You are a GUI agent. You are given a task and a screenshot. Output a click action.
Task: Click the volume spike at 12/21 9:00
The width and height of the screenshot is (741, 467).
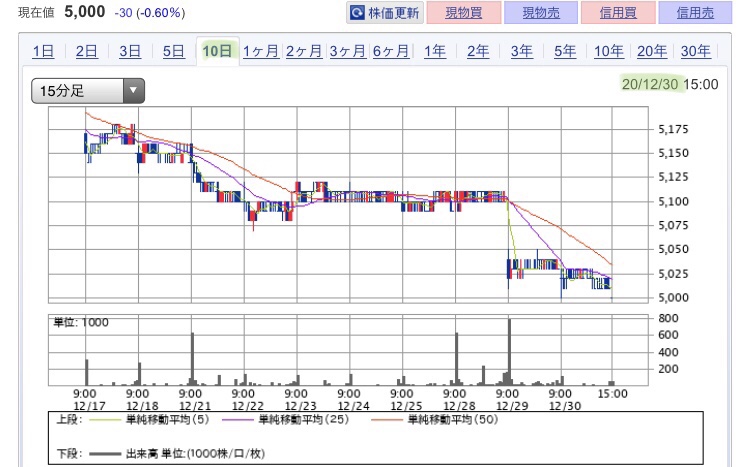(x=192, y=359)
